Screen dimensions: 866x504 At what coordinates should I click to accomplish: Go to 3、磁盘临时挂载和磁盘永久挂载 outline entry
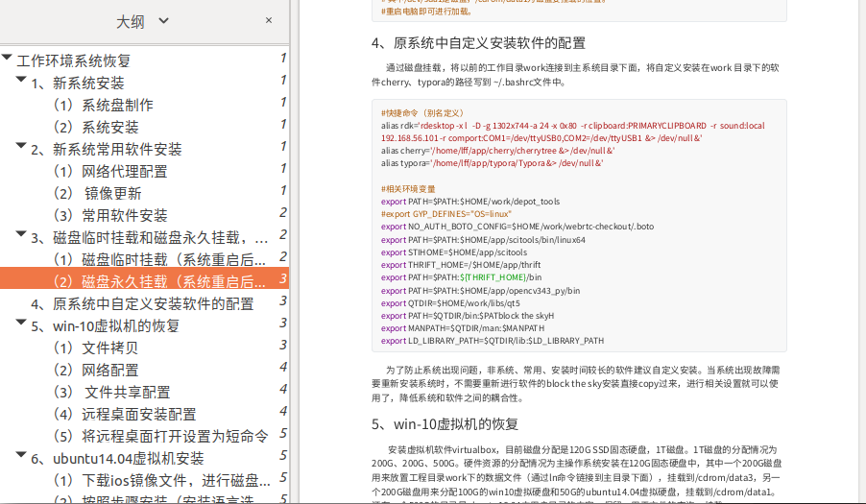click(150, 237)
